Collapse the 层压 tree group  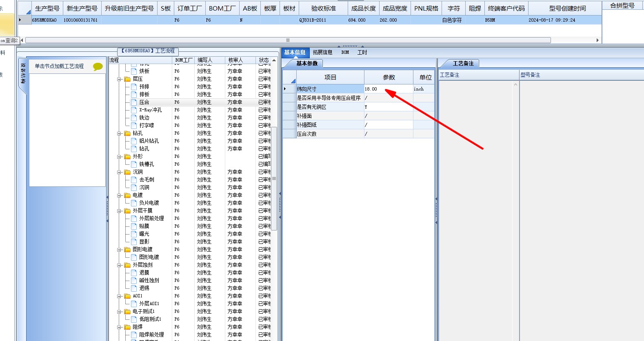coord(120,79)
